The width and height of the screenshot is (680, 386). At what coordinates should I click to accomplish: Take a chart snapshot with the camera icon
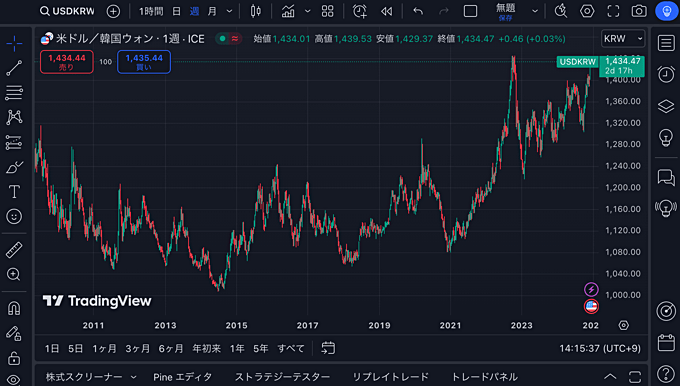coord(639,11)
